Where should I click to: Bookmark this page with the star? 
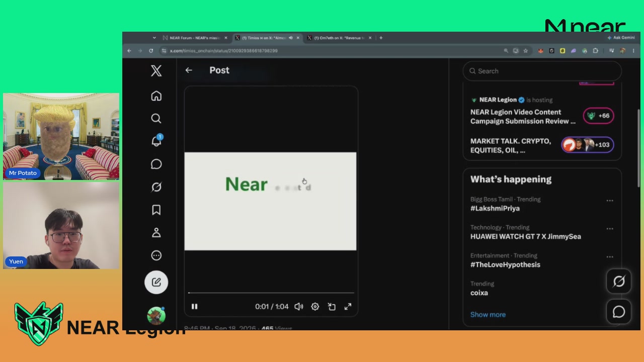526,51
